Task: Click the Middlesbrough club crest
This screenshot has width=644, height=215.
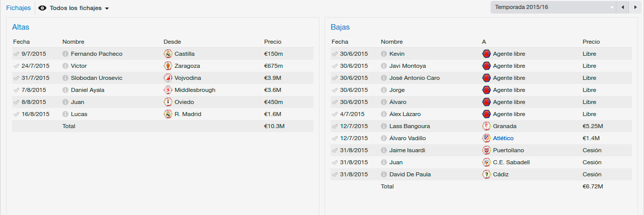Action: pyautogui.click(x=168, y=90)
